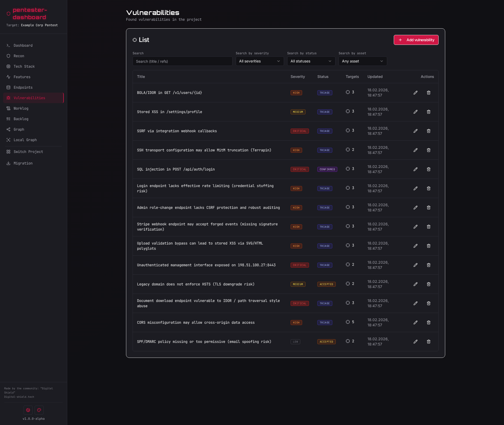Open the All severities dropdown
The width and height of the screenshot is (504, 425).
pos(259,61)
